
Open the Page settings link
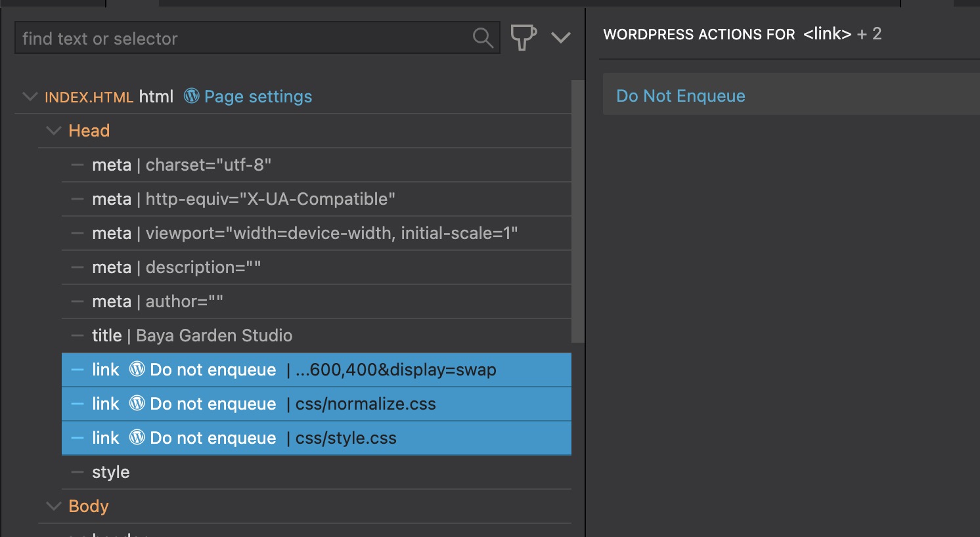click(258, 97)
